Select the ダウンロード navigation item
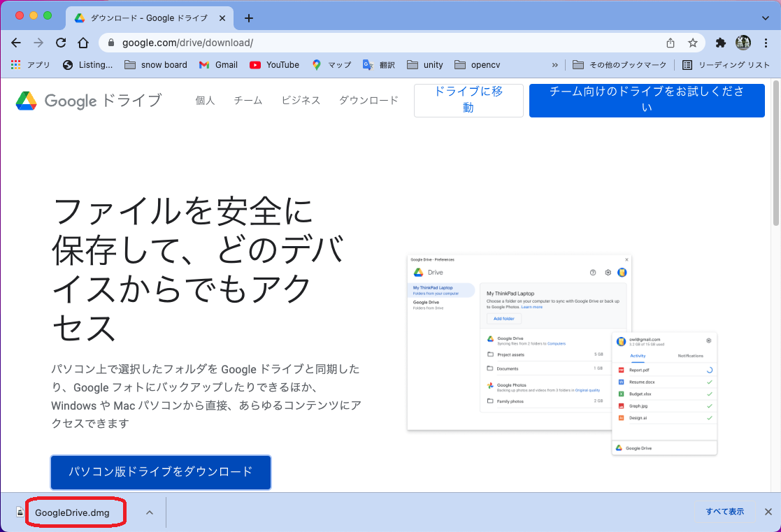 (x=368, y=101)
